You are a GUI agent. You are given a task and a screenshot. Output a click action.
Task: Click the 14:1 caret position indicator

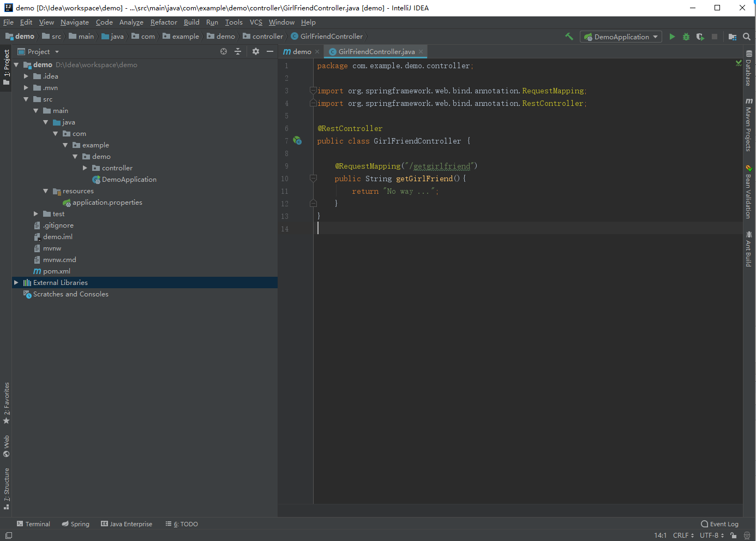click(x=660, y=536)
